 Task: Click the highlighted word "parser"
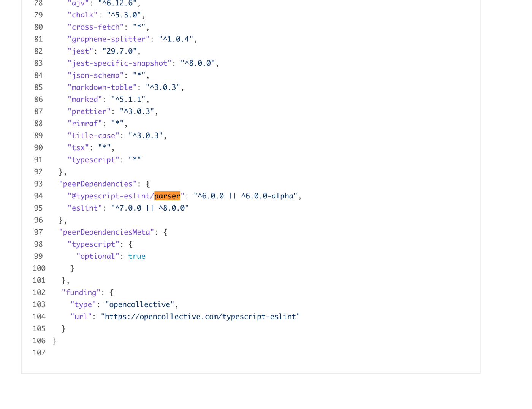click(167, 196)
